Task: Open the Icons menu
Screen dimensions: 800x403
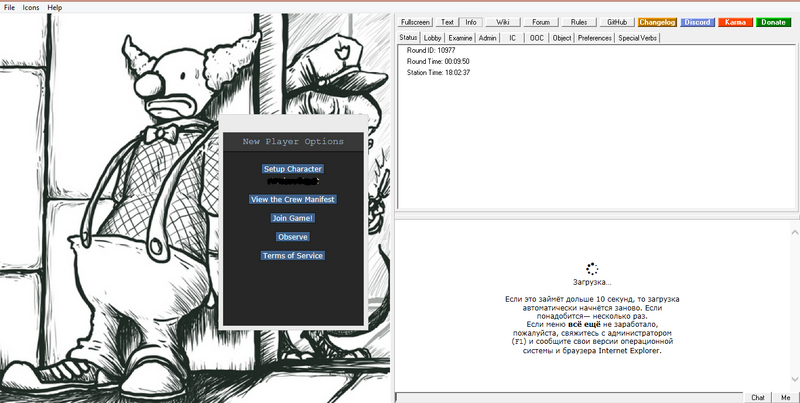Action: point(31,8)
